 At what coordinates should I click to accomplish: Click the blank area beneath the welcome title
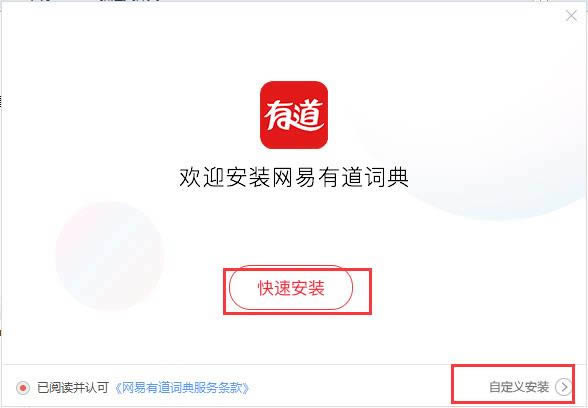coord(294,225)
